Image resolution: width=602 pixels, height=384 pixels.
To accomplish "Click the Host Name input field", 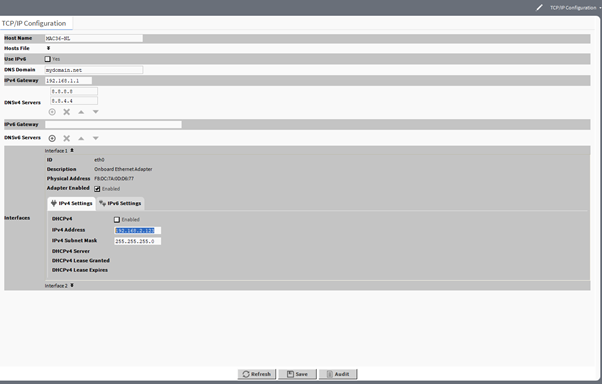I will (x=94, y=38).
